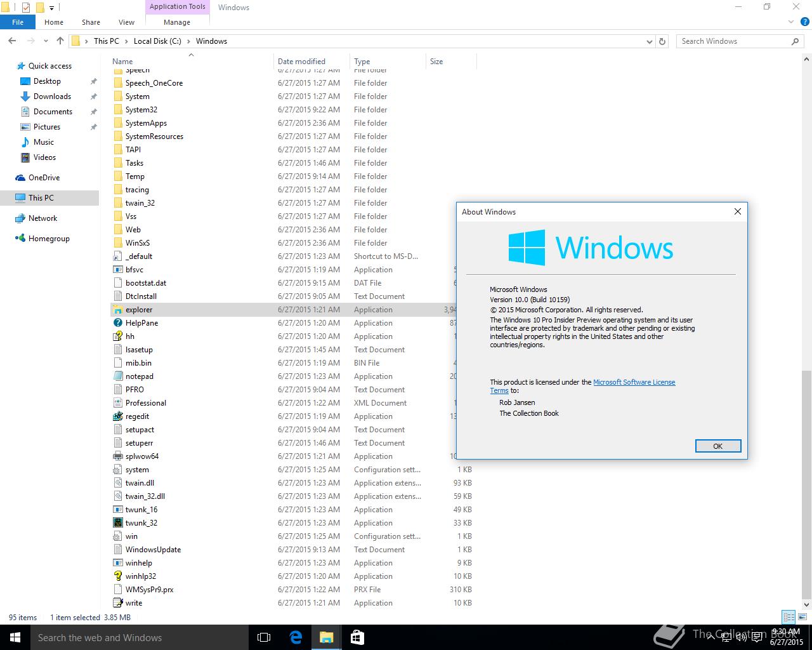Go up one folder level

click(60, 41)
